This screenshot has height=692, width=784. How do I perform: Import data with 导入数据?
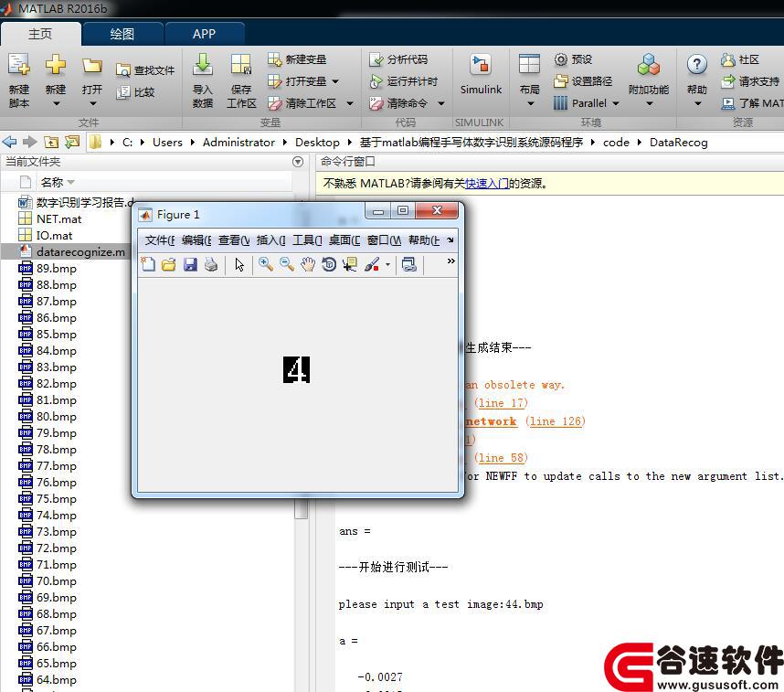[x=203, y=80]
